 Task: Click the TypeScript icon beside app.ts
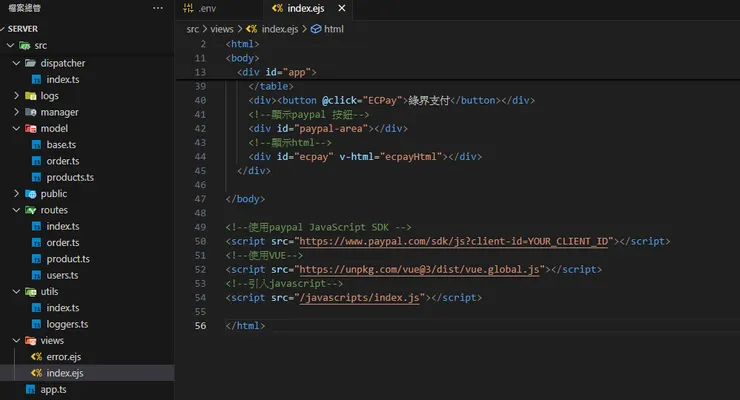[30, 389]
